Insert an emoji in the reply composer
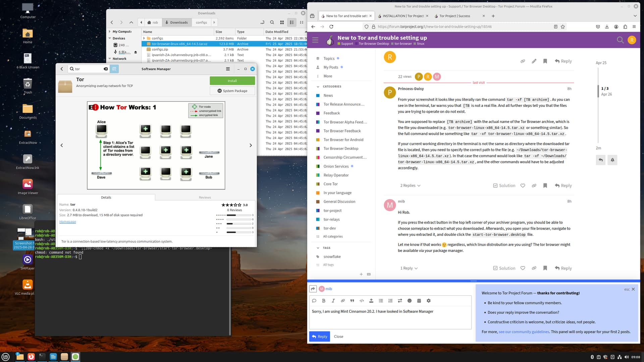Viewport: 644px width, 362px height. [410, 301]
